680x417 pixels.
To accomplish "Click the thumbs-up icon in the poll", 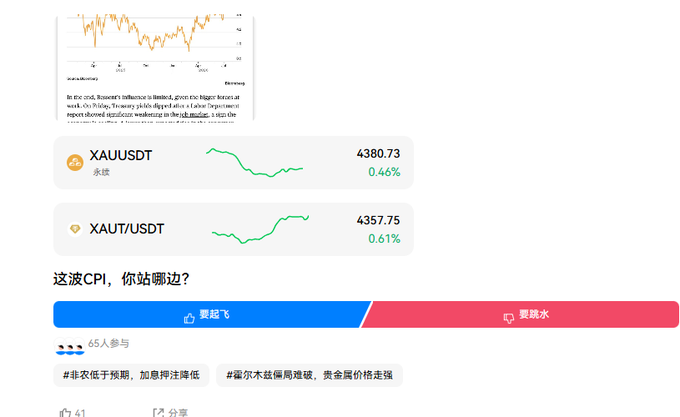I will [189, 319].
